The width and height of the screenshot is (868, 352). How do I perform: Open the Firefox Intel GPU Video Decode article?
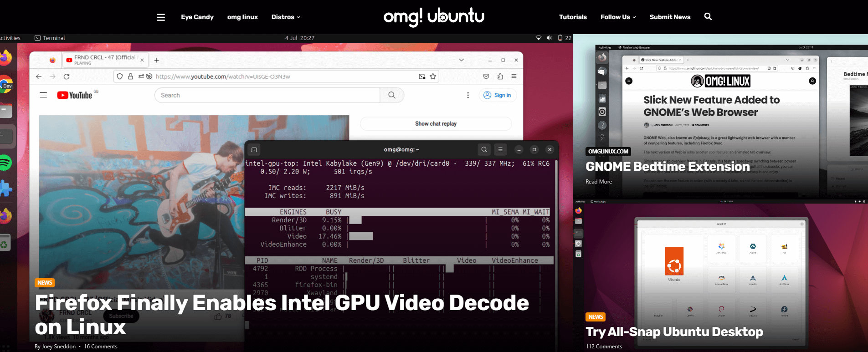[282, 315]
